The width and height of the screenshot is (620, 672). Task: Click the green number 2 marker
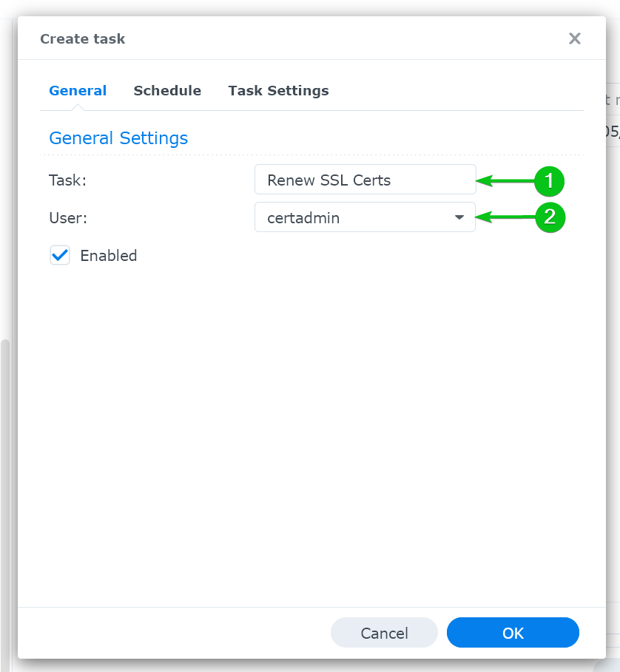coord(550,217)
